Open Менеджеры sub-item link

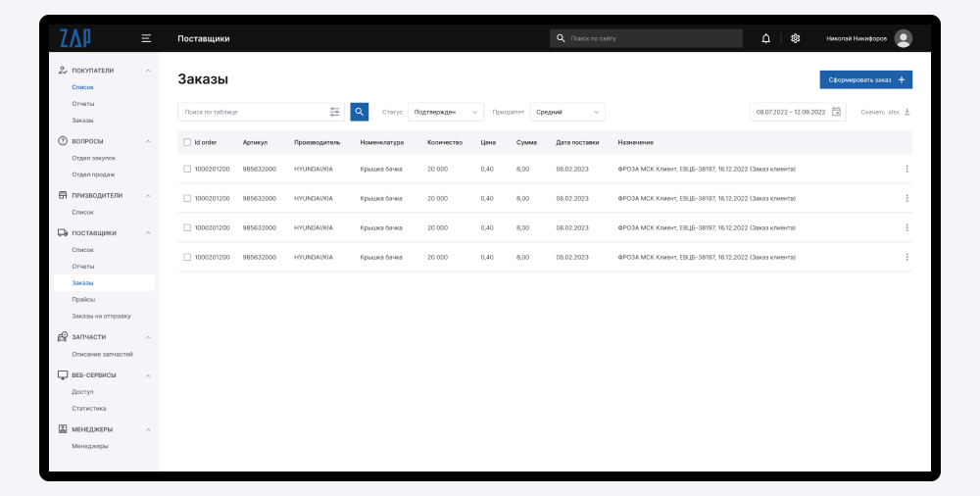pos(90,447)
